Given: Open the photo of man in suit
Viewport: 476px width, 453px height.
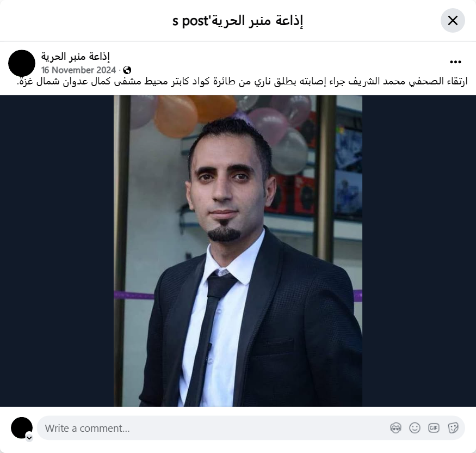Looking at the screenshot, I should pos(238,251).
